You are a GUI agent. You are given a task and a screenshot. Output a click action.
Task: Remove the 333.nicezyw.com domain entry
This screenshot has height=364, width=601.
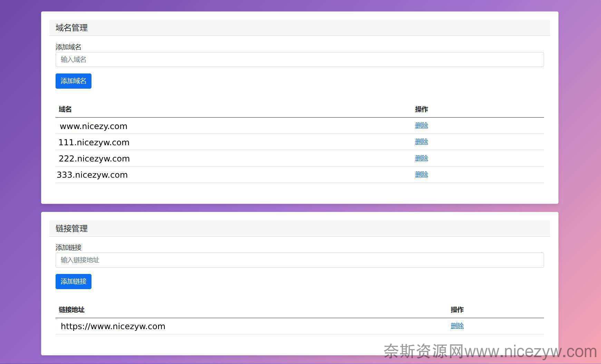click(x=421, y=175)
